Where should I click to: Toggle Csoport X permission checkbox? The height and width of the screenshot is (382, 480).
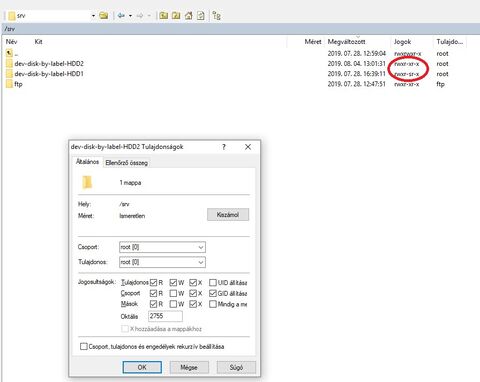pyautogui.click(x=193, y=293)
